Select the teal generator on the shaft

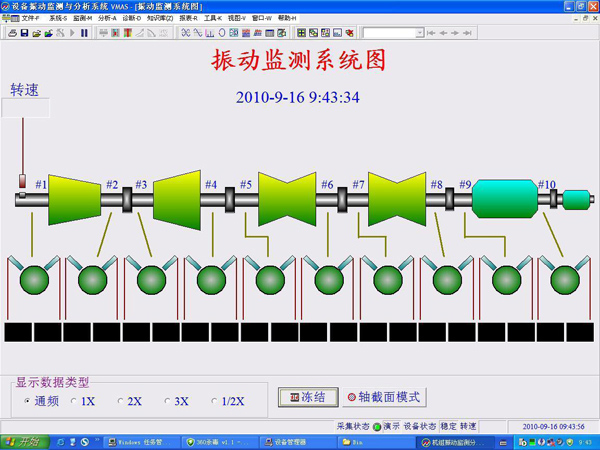[x=505, y=198]
